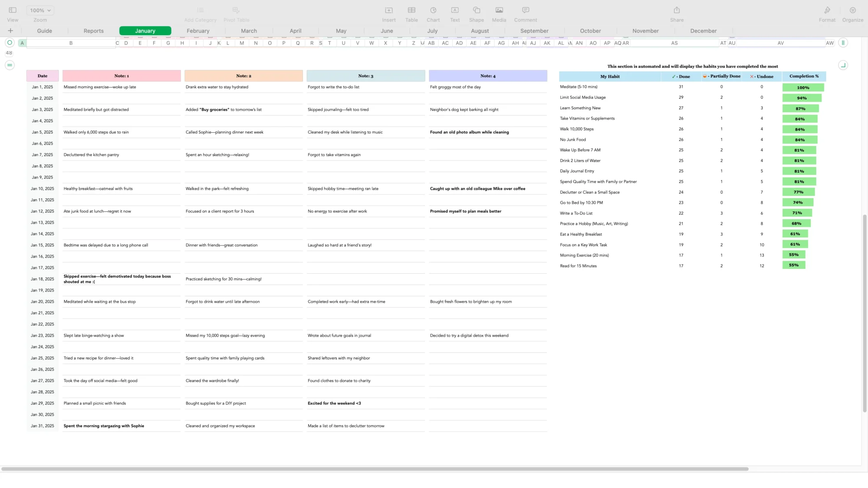Toggle the collapse panel icon top-left
This screenshot has height=488, width=868.
point(13,10)
